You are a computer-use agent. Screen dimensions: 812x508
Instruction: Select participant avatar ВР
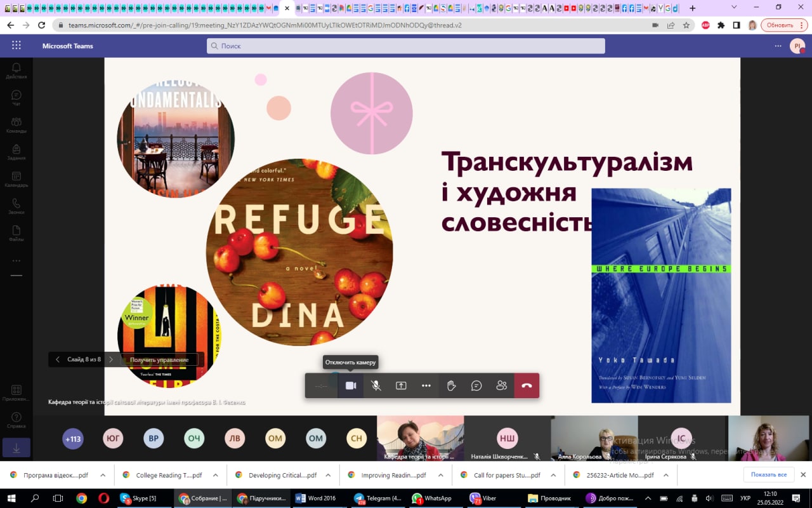154,439
